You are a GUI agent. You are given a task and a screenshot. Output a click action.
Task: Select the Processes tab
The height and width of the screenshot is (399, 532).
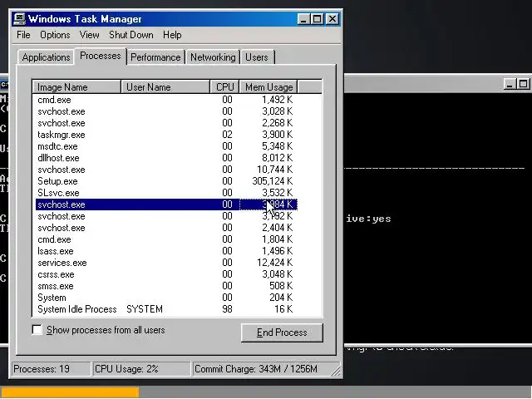(100, 56)
